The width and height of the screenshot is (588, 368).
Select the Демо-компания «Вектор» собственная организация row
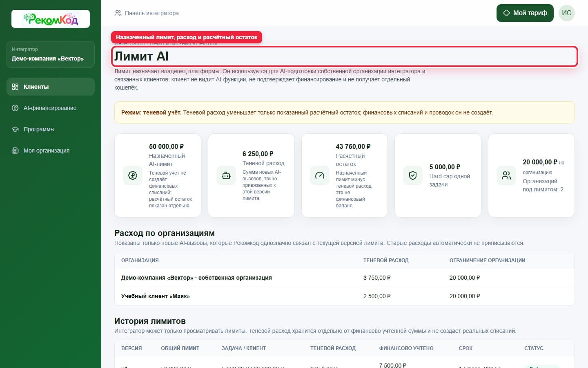(x=345, y=278)
